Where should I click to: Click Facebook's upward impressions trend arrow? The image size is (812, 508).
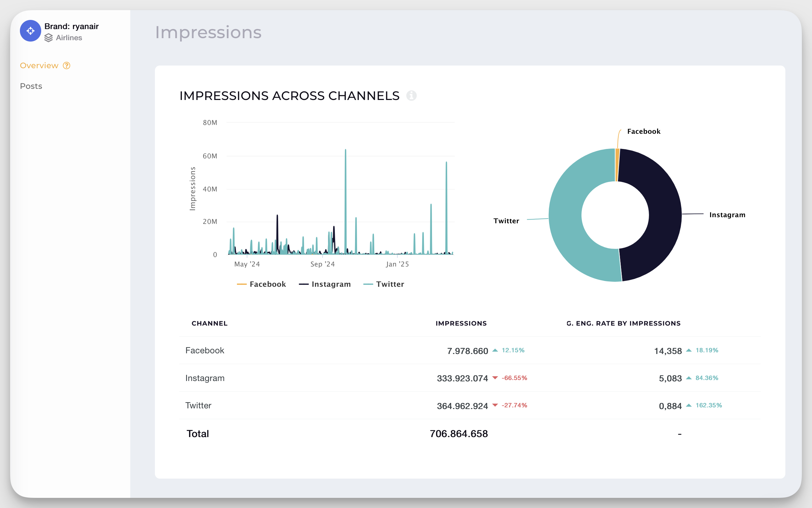click(x=495, y=350)
